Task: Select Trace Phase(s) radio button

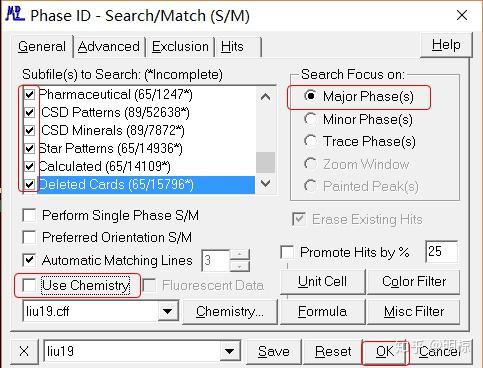Action: (310, 141)
